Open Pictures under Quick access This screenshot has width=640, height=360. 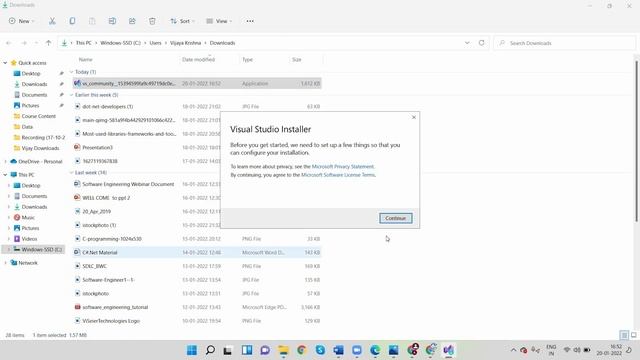pyautogui.click(x=30, y=105)
